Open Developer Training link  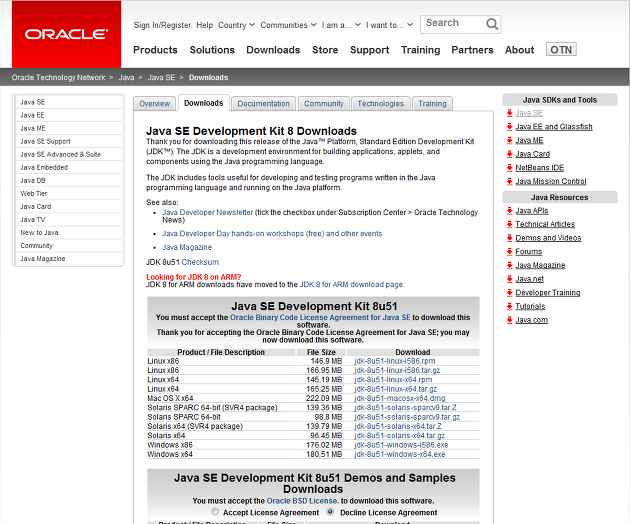coord(548,293)
